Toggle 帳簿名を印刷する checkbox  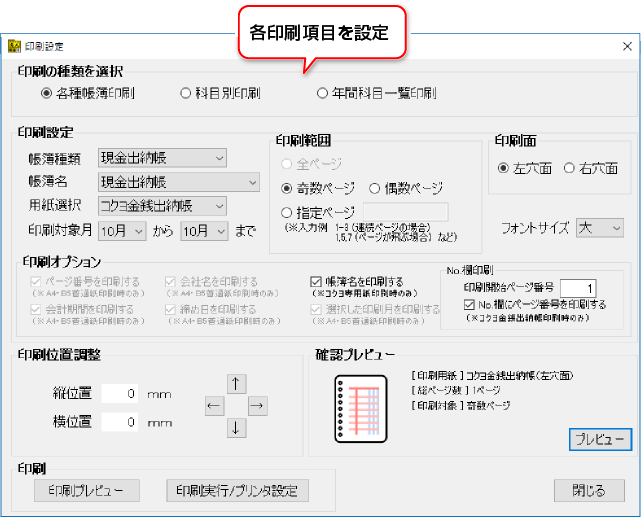[314, 282]
